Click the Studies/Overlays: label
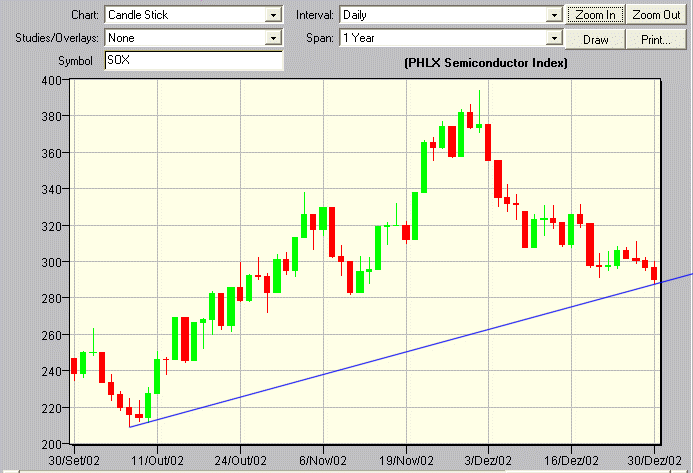 pos(57,38)
